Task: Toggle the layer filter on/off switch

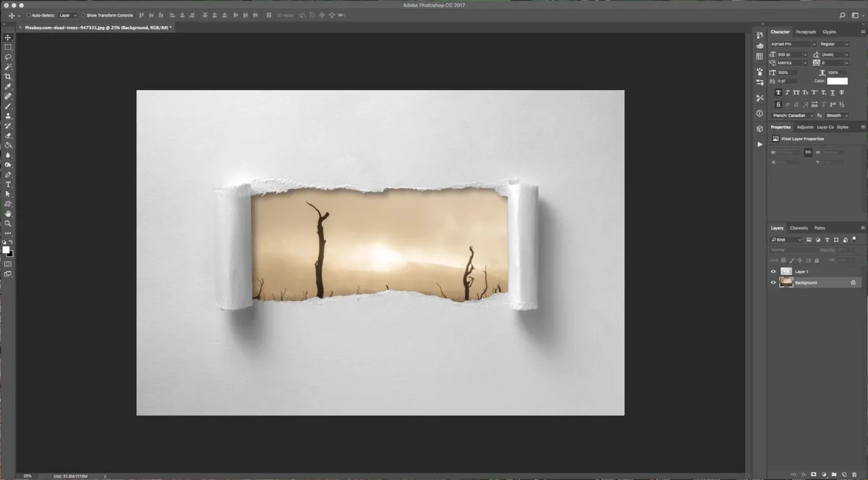Action: pyautogui.click(x=854, y=238)
